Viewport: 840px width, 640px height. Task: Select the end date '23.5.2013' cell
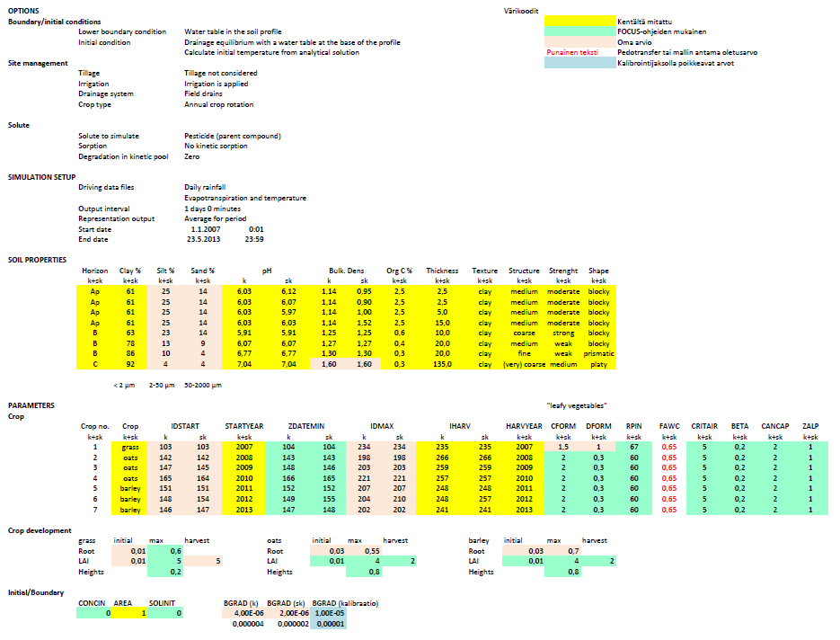(203, 239)
